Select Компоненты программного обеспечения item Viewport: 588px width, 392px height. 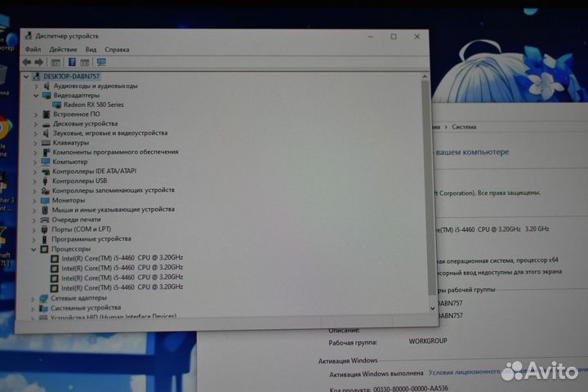115,152
